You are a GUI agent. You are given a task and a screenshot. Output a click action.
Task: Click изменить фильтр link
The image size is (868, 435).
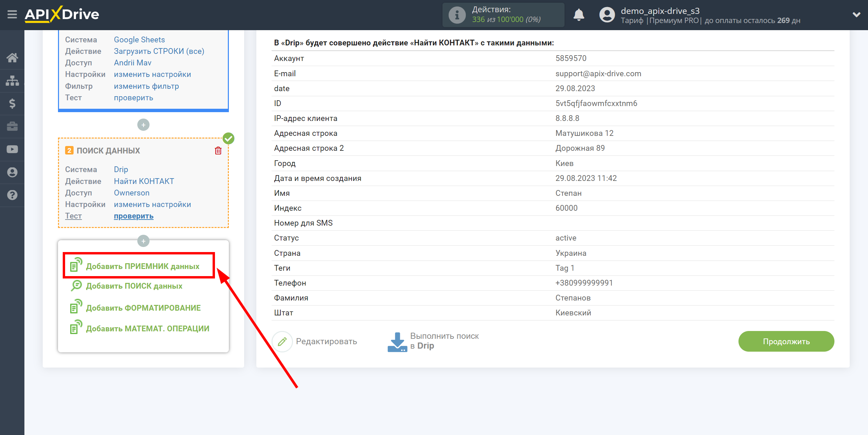[146, 86]
